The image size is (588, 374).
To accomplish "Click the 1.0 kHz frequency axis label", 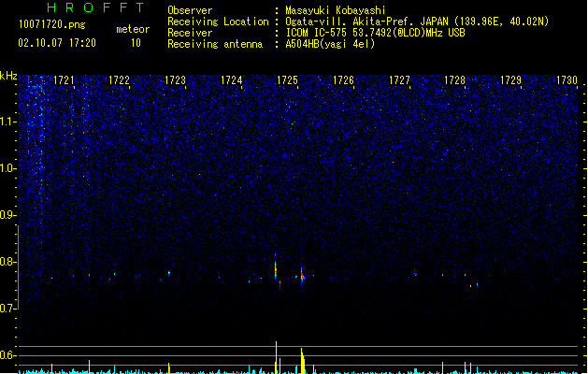I will coord(7,168).
